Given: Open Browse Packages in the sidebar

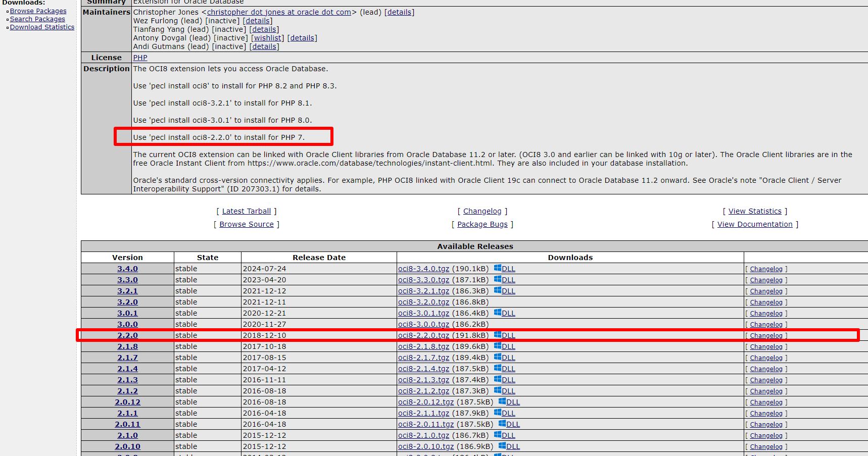Looking at the screenshot, I should [38, 11].
